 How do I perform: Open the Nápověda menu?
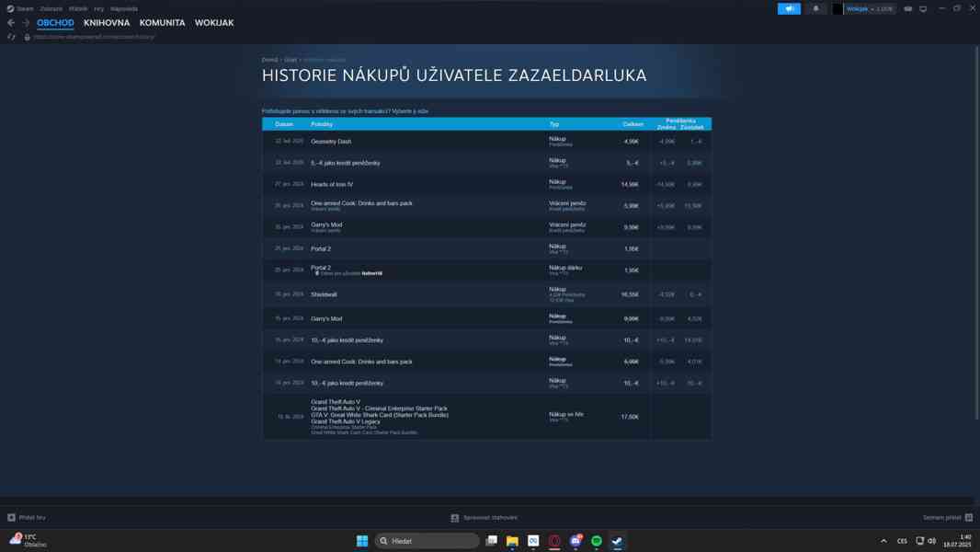124,9
